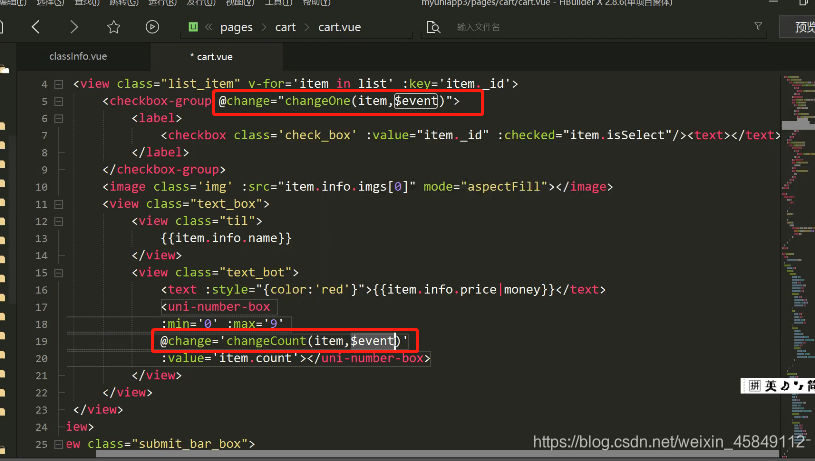Click line number 10 in the gutter
The height and width of the screenshot is (461, 815).
(42, 187)
